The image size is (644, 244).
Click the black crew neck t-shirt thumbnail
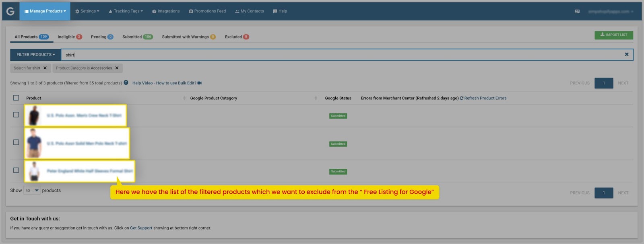pyautogui.click(x=35, y=116)
